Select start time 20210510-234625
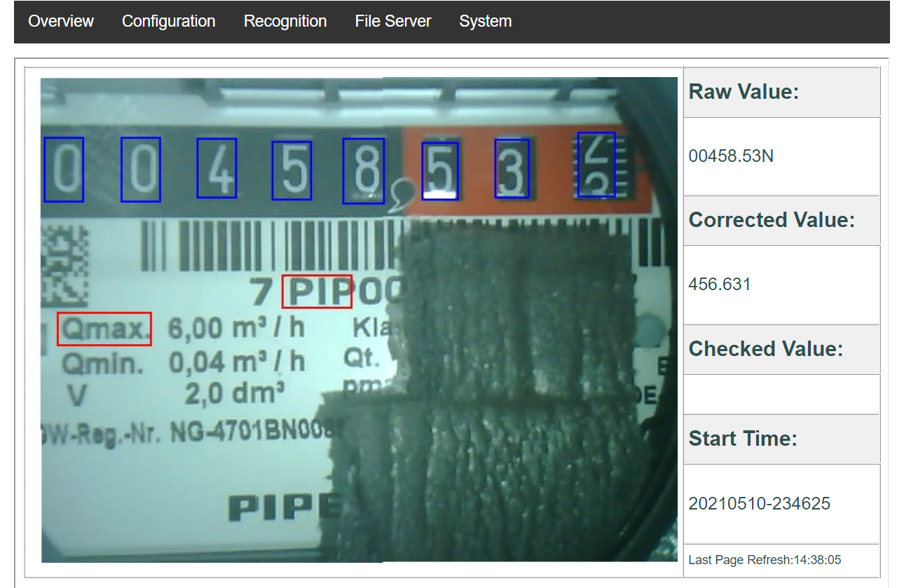Viewport: 897px width, 588px height. click(x=760, y=504)
